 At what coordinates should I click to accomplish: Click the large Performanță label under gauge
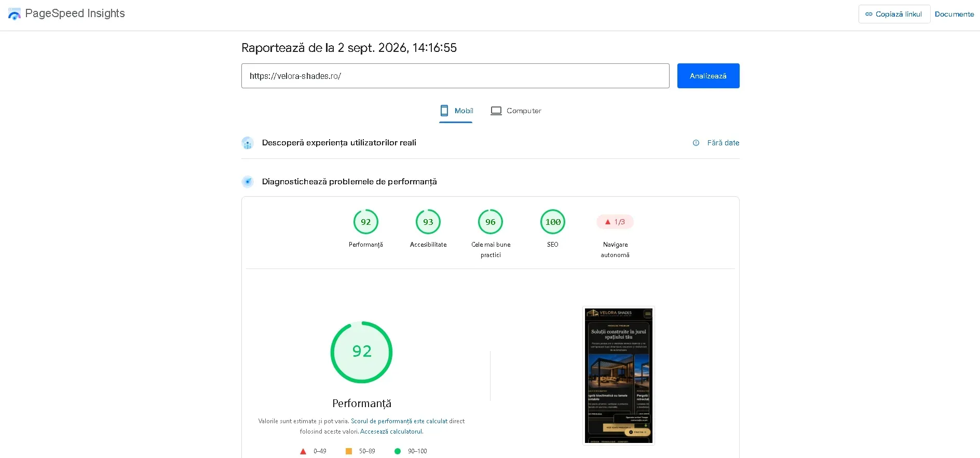362,403
